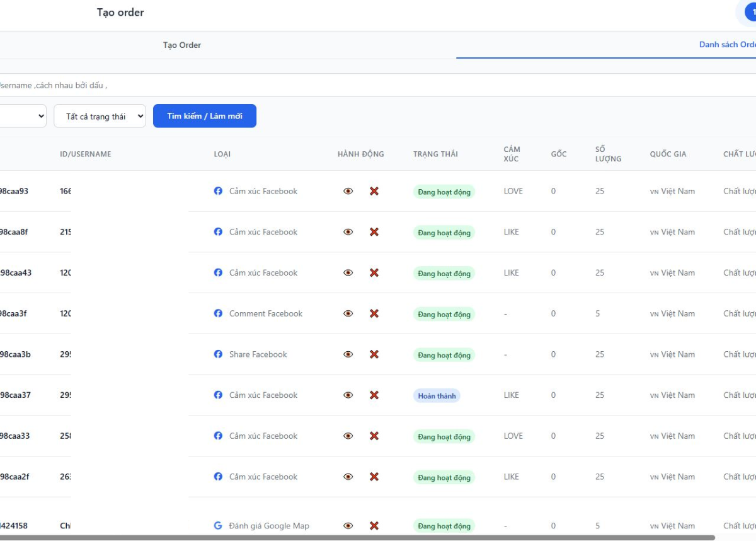Click the Tạo order page title
This screenshot has width=756, height=541.
click(x=120, y=12)
